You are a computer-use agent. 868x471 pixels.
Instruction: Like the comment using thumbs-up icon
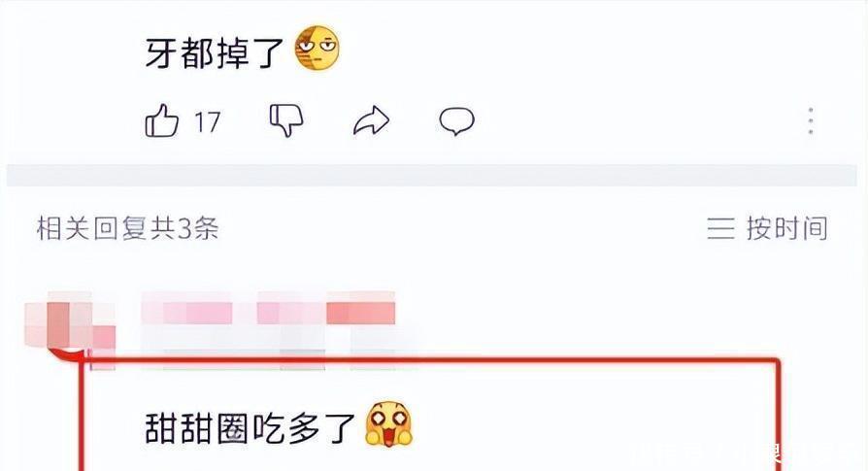161,120
